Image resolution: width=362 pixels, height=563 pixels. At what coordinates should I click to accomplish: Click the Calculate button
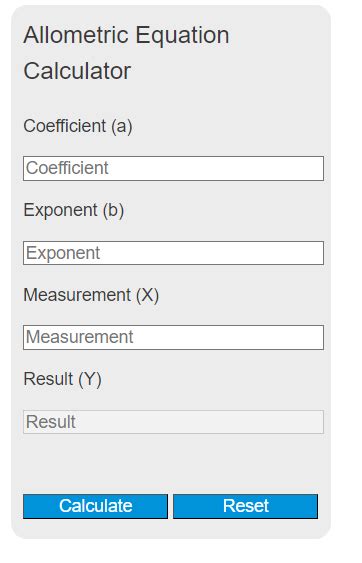[95, 506]
